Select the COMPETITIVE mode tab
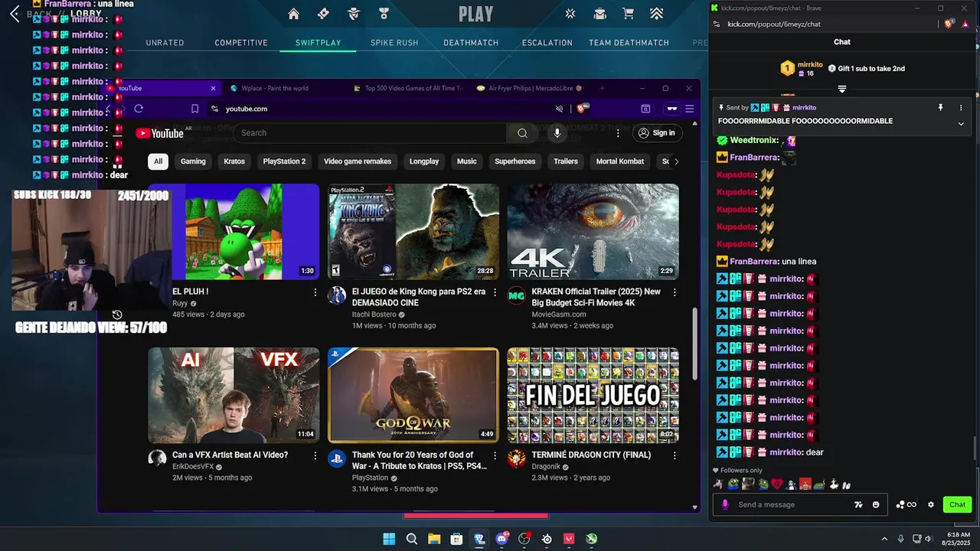This screenshot has width=980, height=551. pos(241,43)
